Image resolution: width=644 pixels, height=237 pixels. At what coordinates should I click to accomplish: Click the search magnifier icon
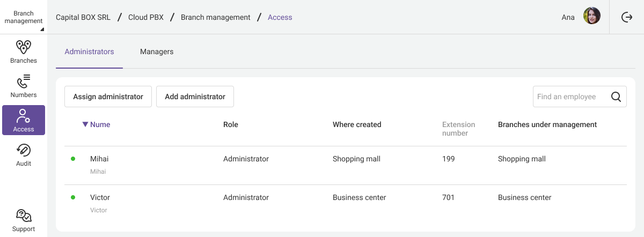tap(616, 97)
